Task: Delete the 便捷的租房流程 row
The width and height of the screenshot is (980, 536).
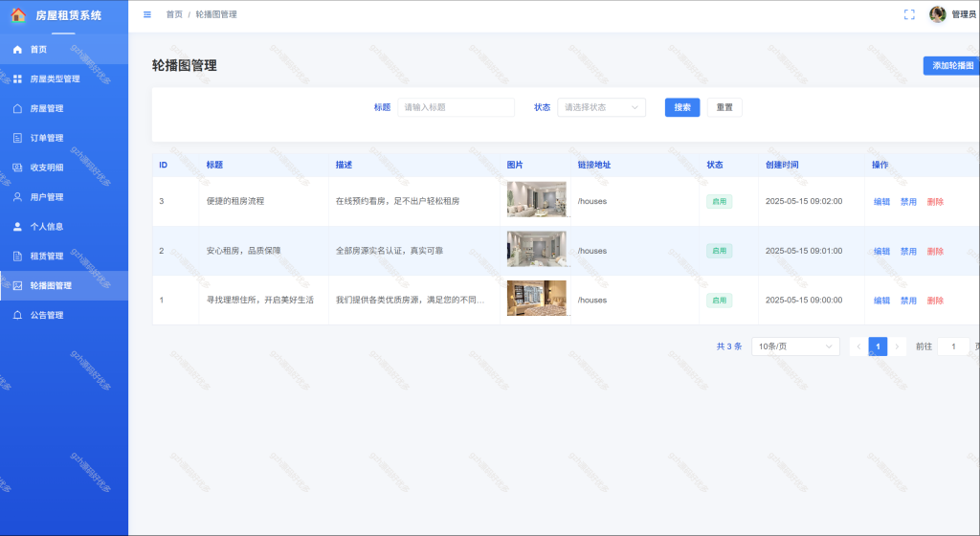Action: coord(935,202)
